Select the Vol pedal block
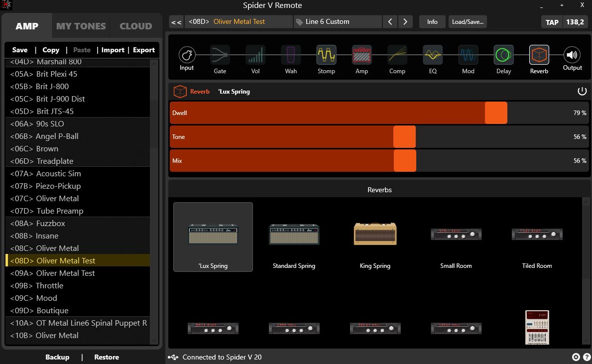The image size is (592, 364). point(255,59)
